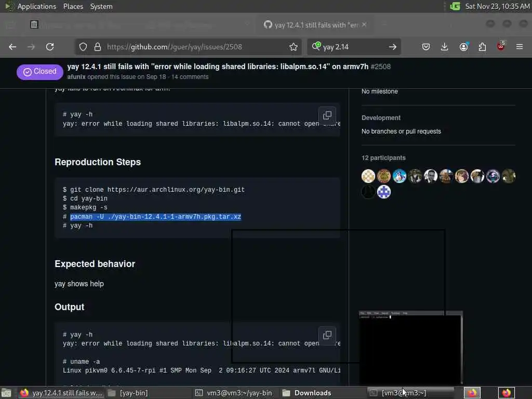Image resolution: width=532 pixels, height=399 pixels.
Task: Bookmark this page with the star icon
Action: coord(294,47)
